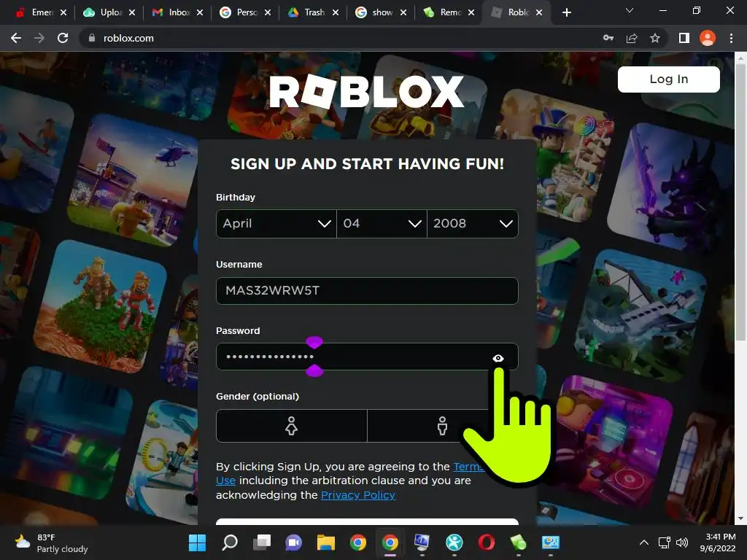
Task: View site information lock icon
Action: [x=92, y=38]
